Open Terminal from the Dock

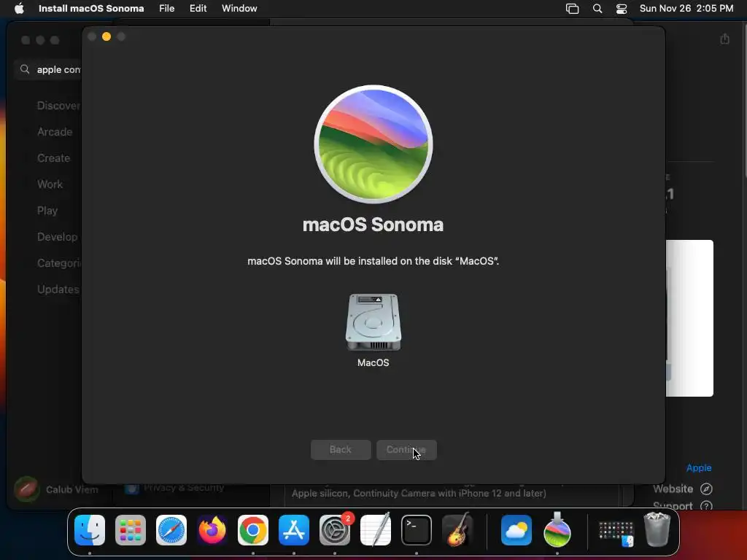(x=417, y=530)
